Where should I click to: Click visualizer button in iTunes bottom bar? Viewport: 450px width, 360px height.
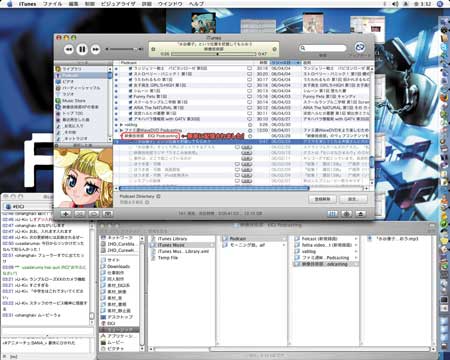(346, 214)
